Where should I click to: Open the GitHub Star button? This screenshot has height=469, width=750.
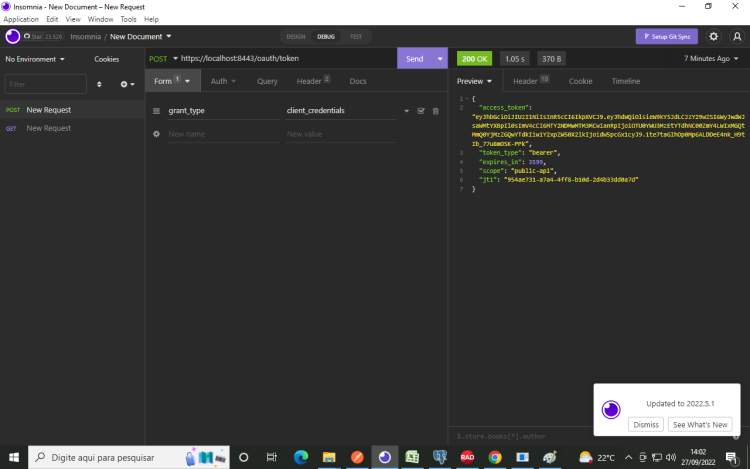click(43, 36)
